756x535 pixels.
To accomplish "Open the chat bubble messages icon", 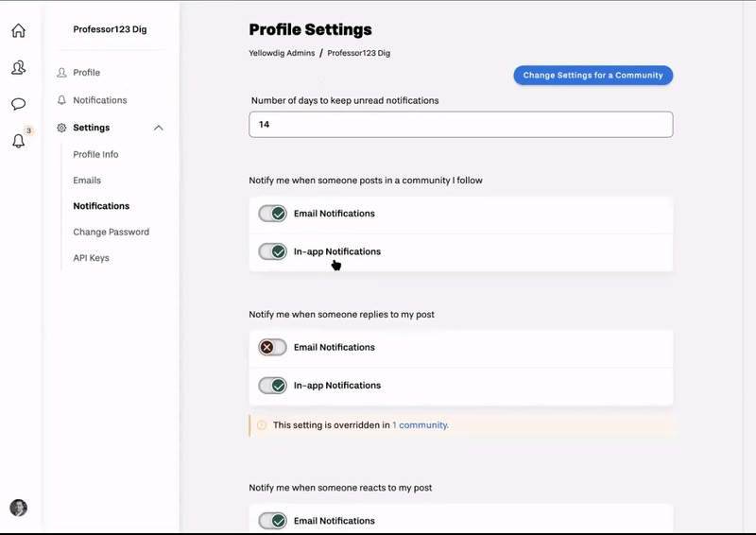I will click(x=18, y=104).
